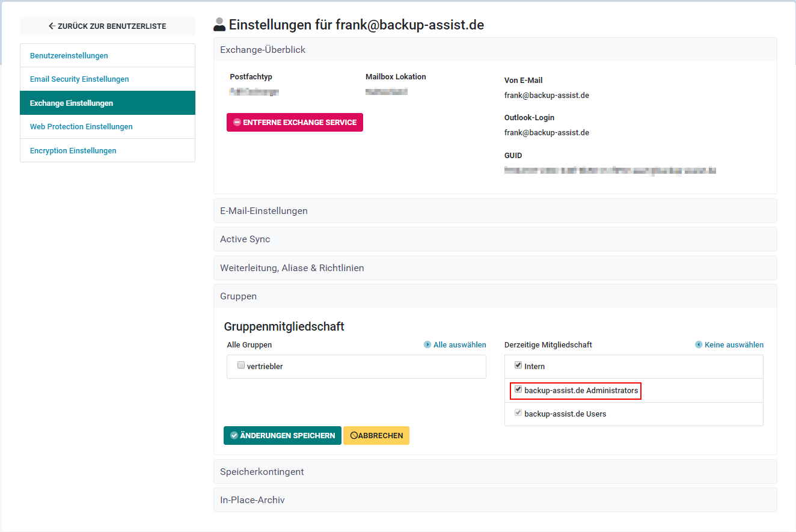Click the circle icon on Abbrechen button
The image size is (796, 532).
[354, 436]
